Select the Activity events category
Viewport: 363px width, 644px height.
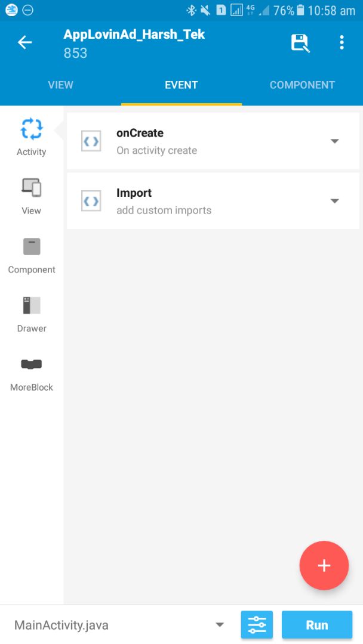point(31,137)
